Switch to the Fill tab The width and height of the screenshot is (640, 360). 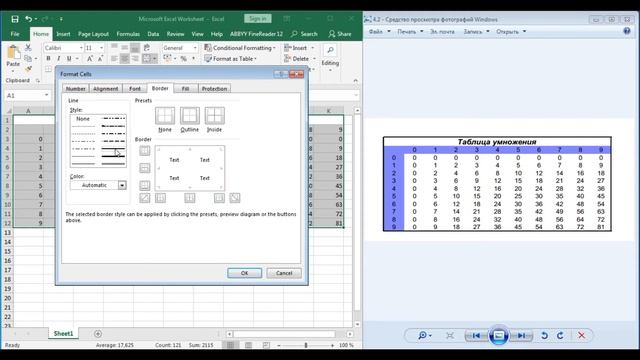click(x=185, y=89)
